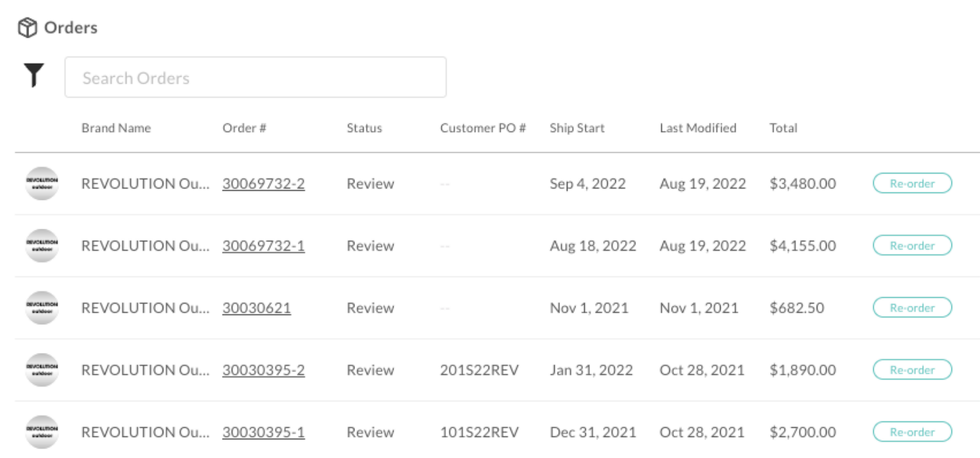Click brand logo for order 30069732-2

coord(42,183)
